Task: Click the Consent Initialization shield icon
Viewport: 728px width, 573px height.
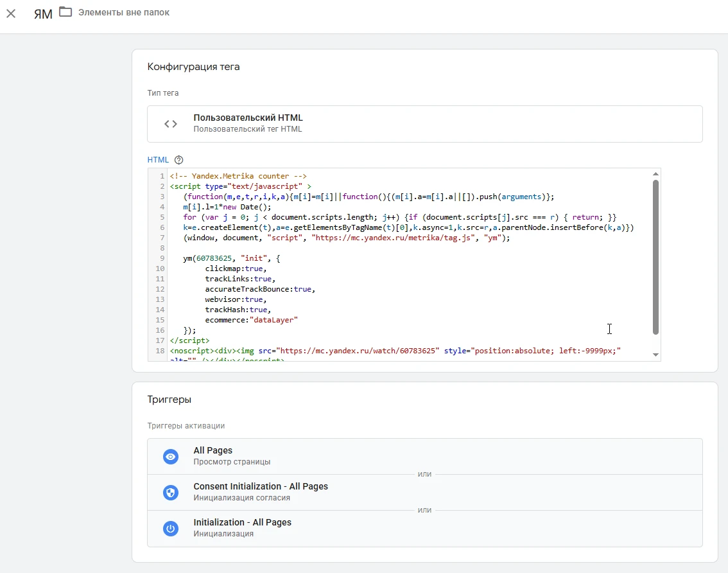Action: 170,492
